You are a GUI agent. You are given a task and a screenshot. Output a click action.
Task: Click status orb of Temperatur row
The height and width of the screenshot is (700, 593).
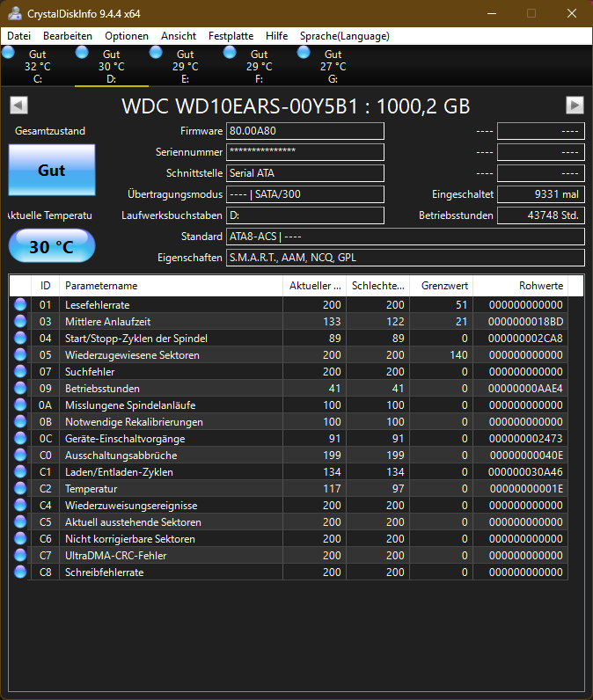coord(20,488)
